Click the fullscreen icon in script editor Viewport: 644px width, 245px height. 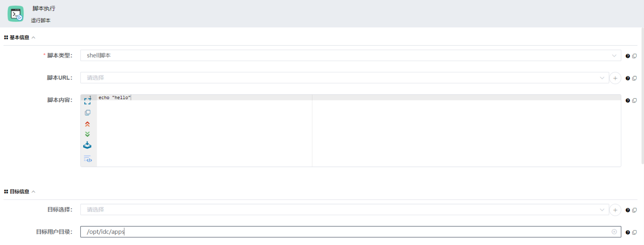87,101
